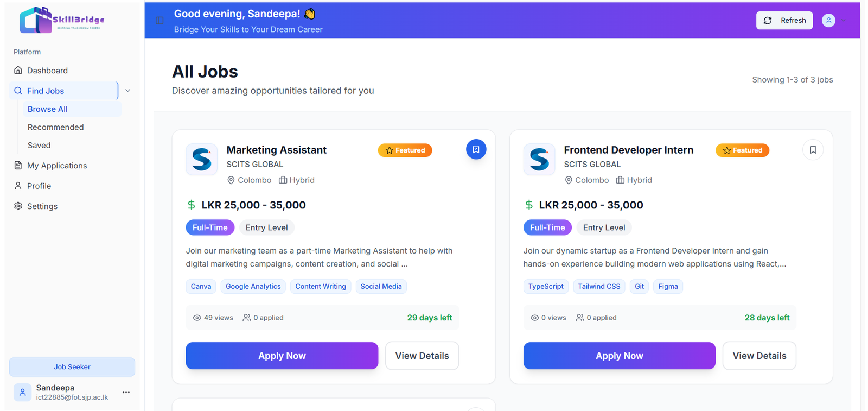Viewport: 868px width, 411px height.
Task: Click SCITS GLOBAL logo on Frontend Developer card
Action: 539,160
